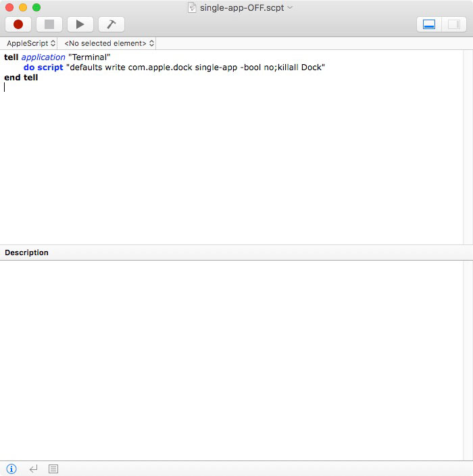The width and height of the screenshot is (473, 476).
Task: Toggle the bottom accessory pane view
Action: click(428, 24)
